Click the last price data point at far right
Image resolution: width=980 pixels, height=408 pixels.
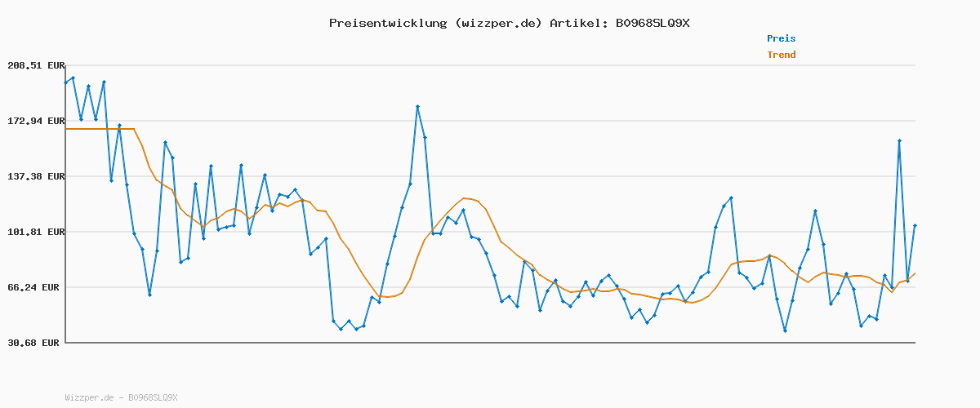point(915,225)
